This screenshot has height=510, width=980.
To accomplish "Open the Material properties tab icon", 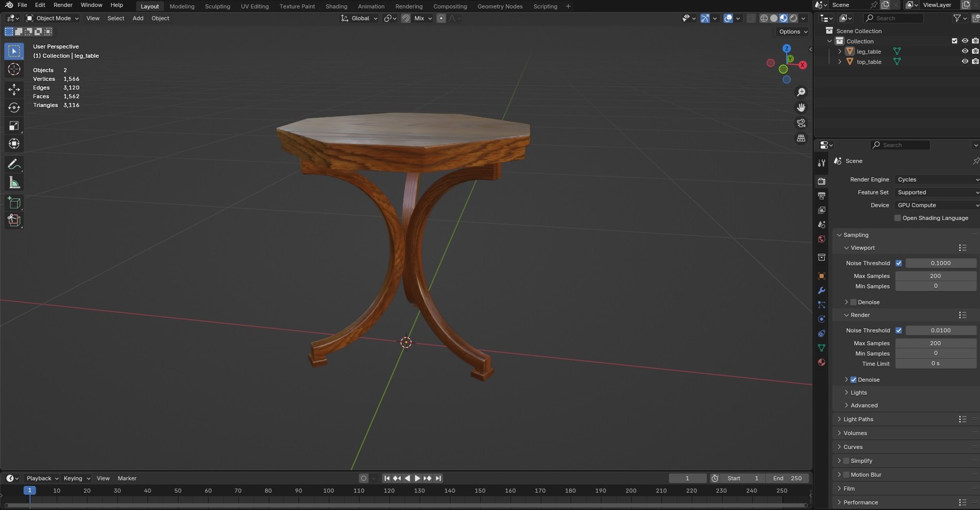I will [821, 362].
